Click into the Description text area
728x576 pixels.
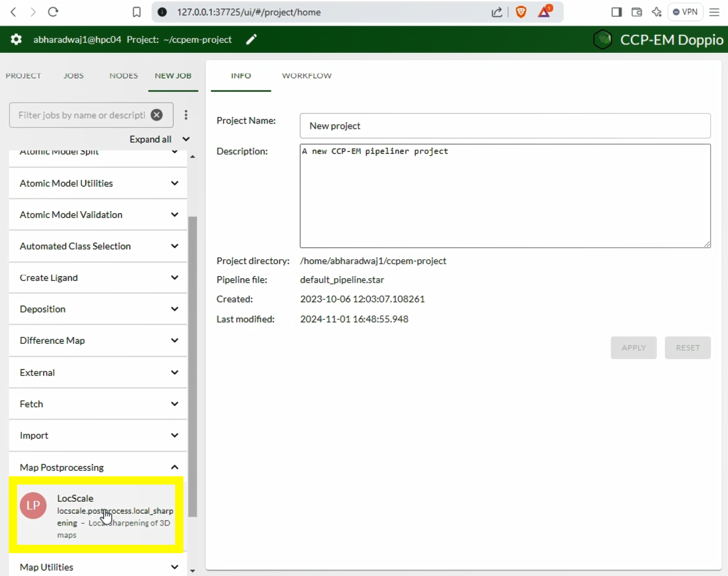point(505,196)
